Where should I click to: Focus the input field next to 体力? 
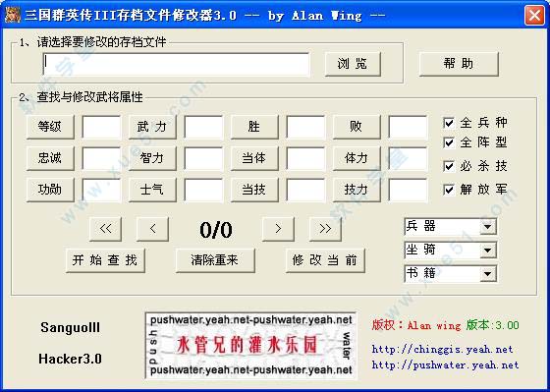[408, 158]
